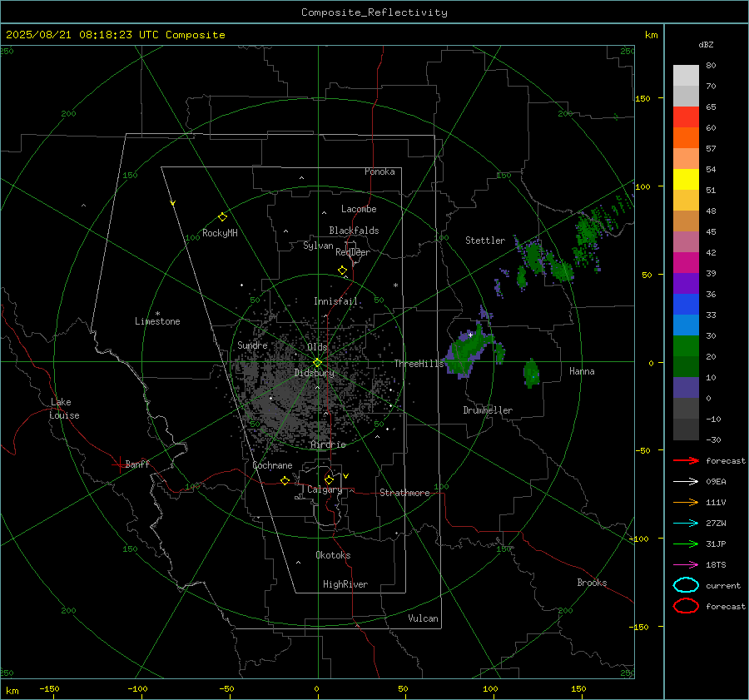Click the light gray 80-70 dBZ swatch
749x700 pixels.
pos(686,76)
